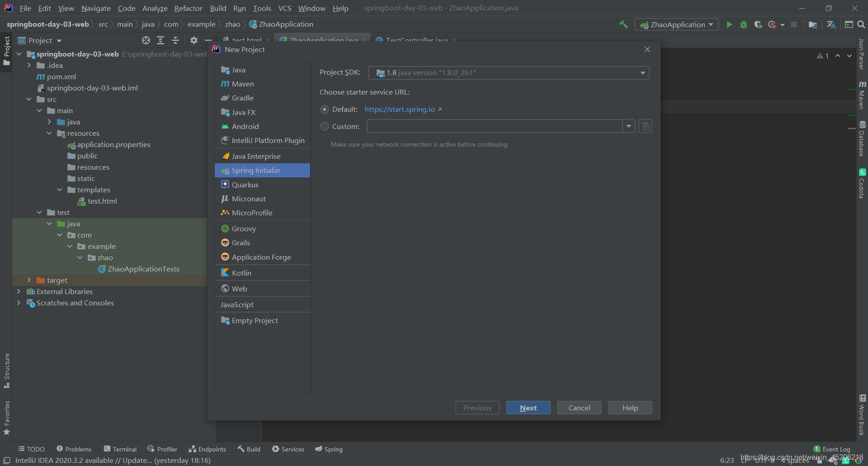The width and height of the screenshot is (868, 466).
Task: Open the Build menu
Action: click(x=218, y=8)
